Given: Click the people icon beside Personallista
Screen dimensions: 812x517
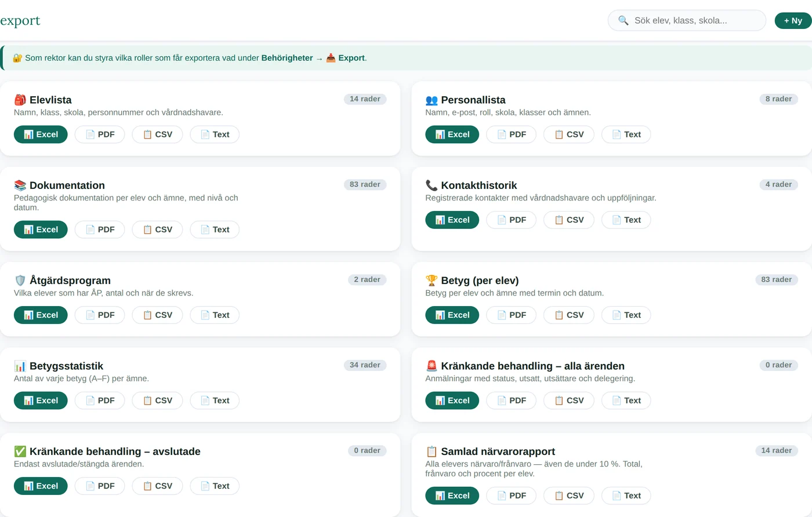Looking at the screenshot, I should point(432,100).
